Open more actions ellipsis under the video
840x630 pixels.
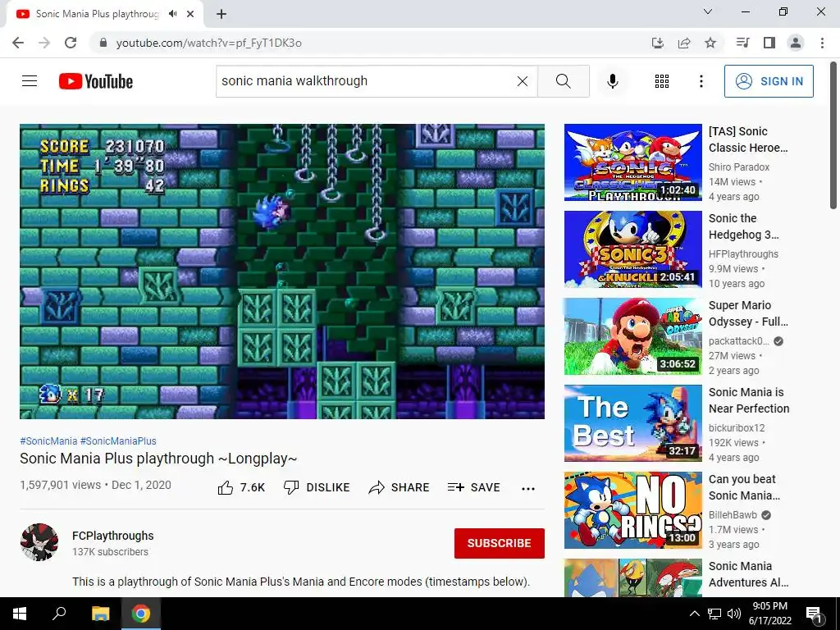tap(528, 488)
